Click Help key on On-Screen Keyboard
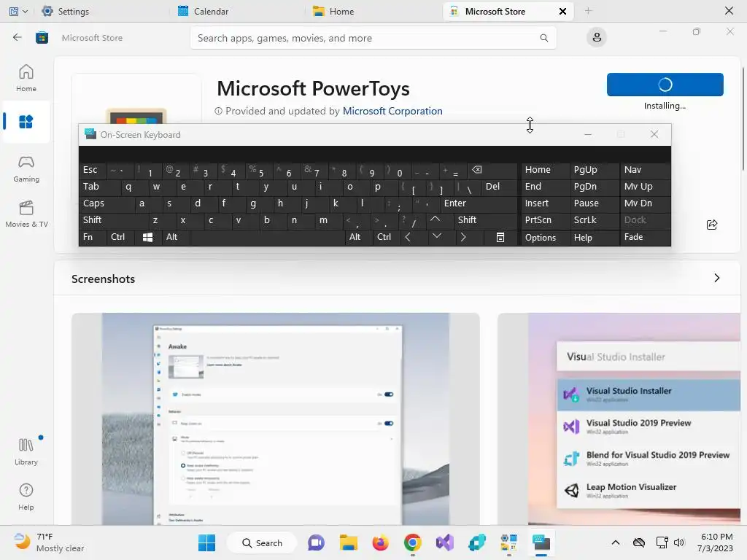Screen dimensions: 747x560 tap(594, 237)
